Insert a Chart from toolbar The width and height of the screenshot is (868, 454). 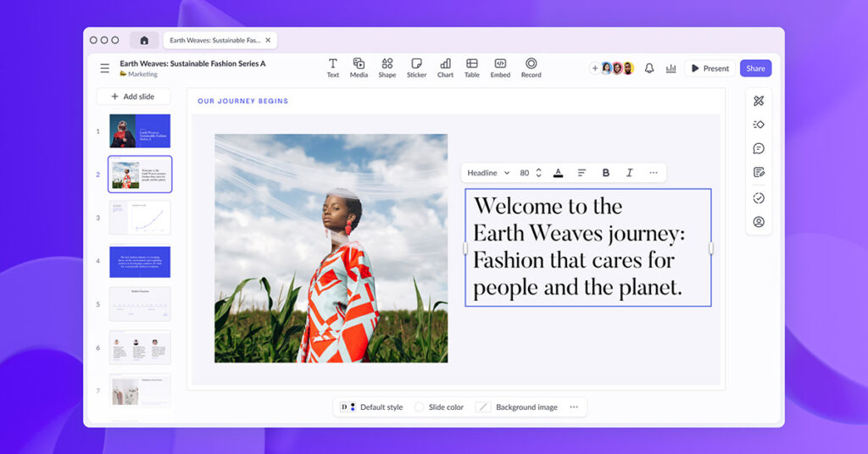pyautogui.click(x=445, y=68)
